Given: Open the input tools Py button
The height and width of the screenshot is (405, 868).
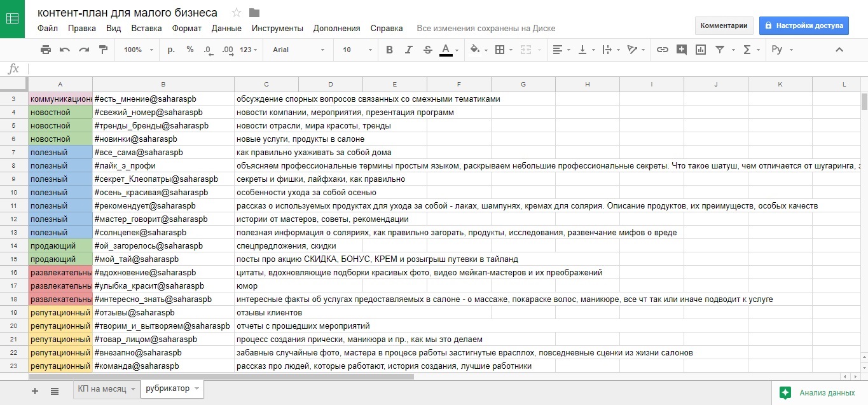Looking at the screenshot, I should pos(782,50).
